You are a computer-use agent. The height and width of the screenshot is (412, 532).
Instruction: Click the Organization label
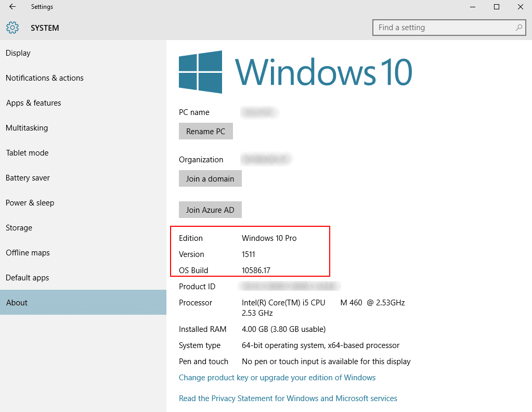pos(201,160)
